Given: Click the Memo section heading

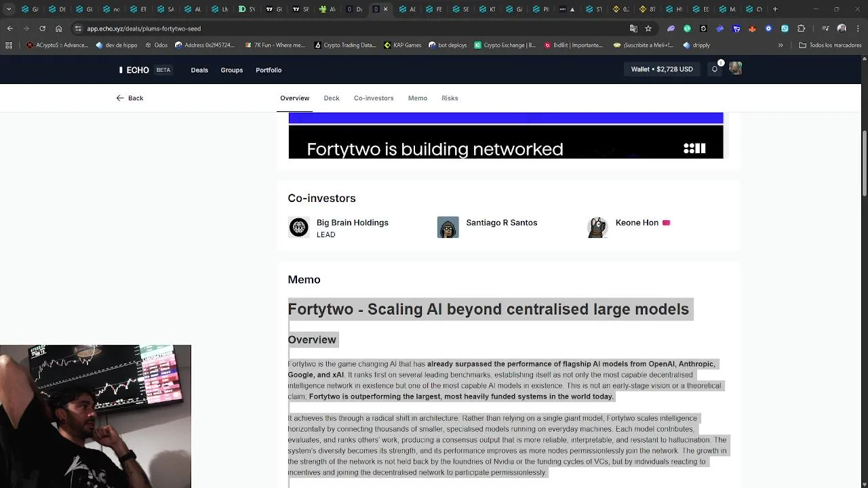Looking at the screenshot, I should click(x=304, y=279).
